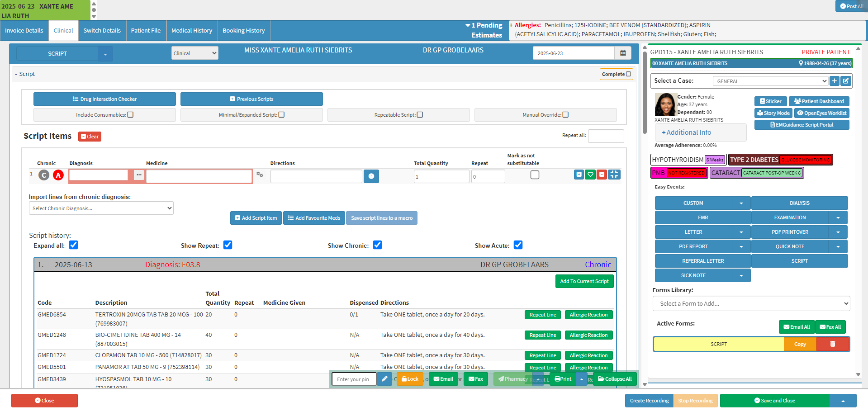Expand the Select a Form to Add dropdown
Viewport: 868px width, 411px height.
[x=751, y=303]
